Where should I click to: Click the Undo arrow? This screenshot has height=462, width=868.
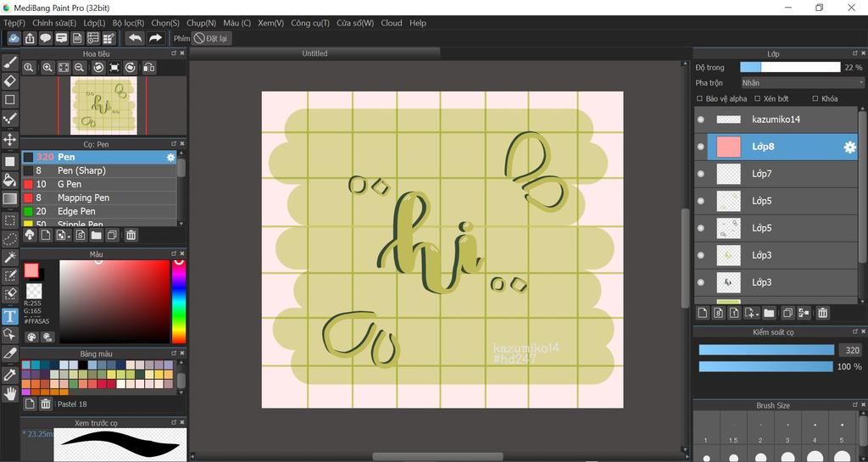[135, 38]
